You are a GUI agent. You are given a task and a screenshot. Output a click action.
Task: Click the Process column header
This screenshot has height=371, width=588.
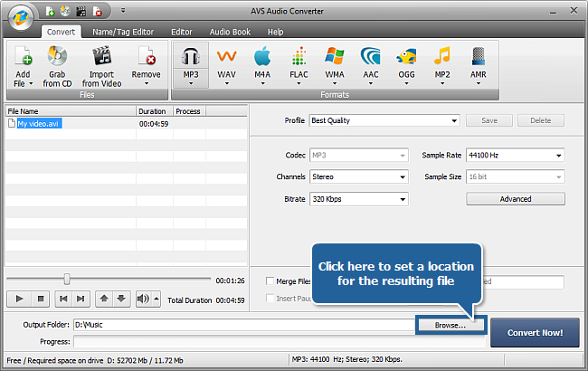tap(189, 111)
